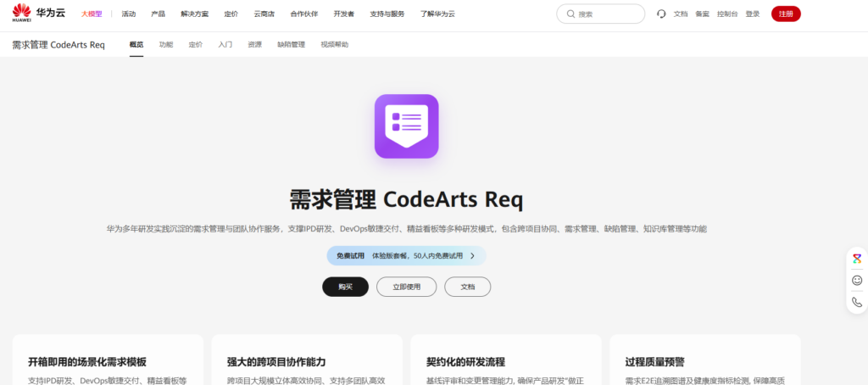868x385 pixels.
Task: Select the 功能 tab
Action: coord(166,44)
